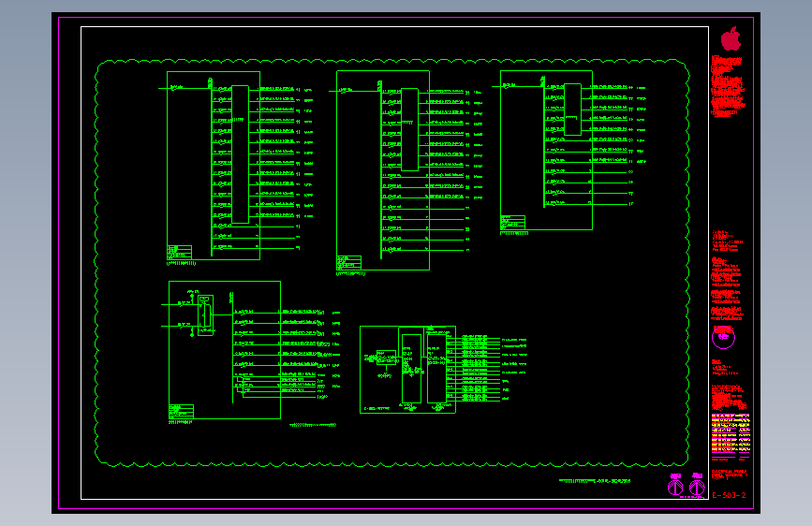This screenshot has height=526, width=812.
Task: Click the red Apple logo in title block
Action: click(731, 38)
